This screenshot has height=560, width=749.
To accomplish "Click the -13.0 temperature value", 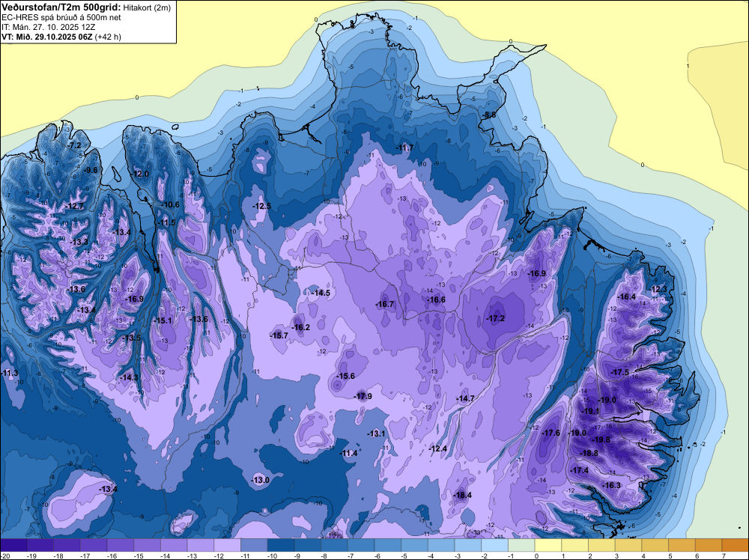I will [261, 480].
